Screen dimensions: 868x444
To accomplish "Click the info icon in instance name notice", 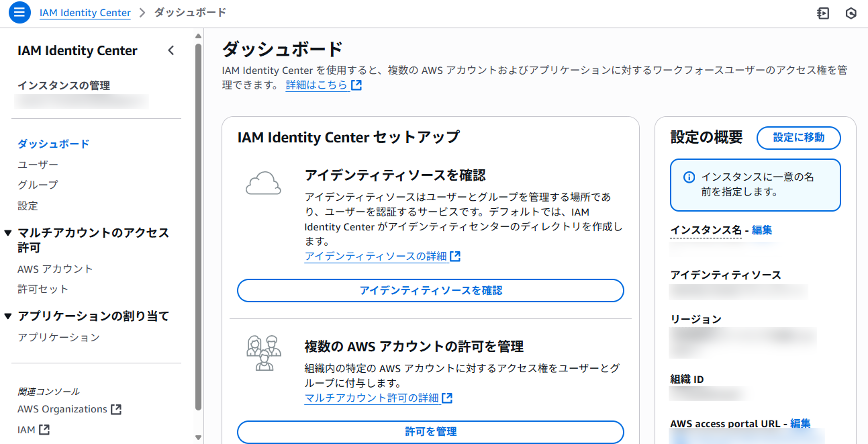I will 689,177.
